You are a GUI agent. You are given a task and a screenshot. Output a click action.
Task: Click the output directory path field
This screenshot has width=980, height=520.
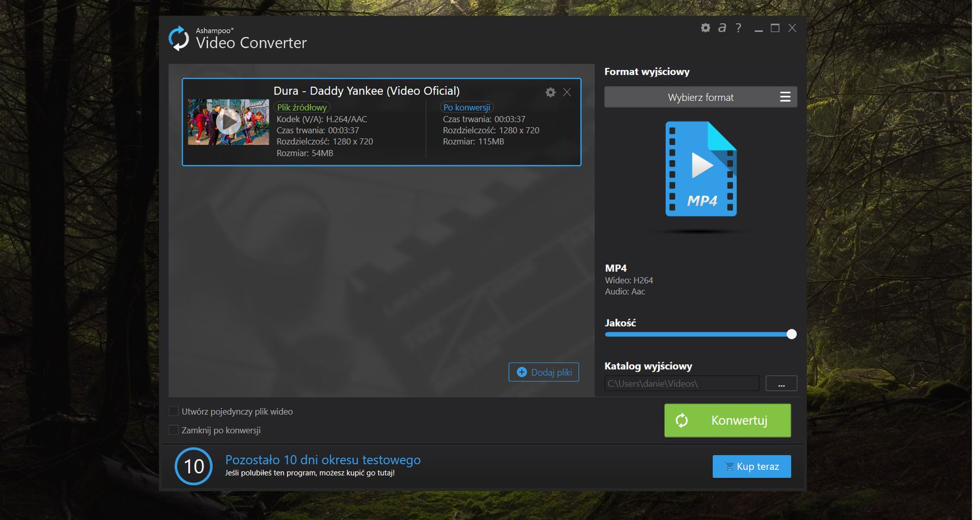click(682, 383)
